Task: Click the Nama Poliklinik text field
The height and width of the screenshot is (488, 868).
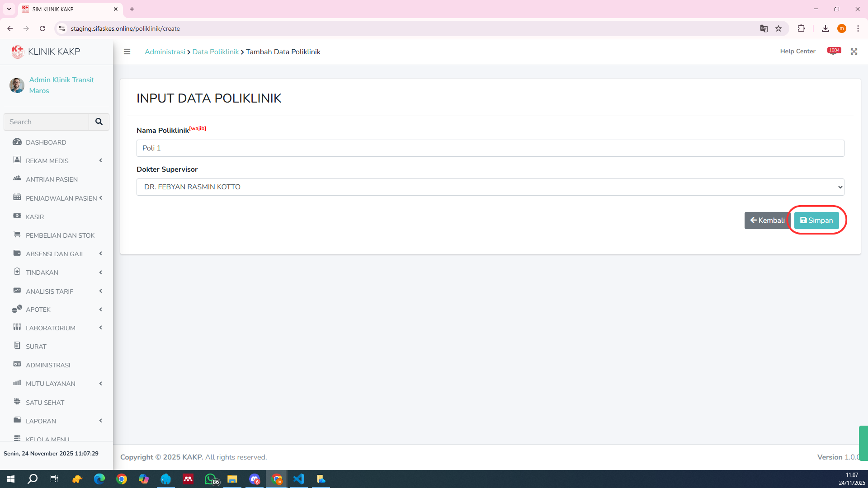Action: 490,148
